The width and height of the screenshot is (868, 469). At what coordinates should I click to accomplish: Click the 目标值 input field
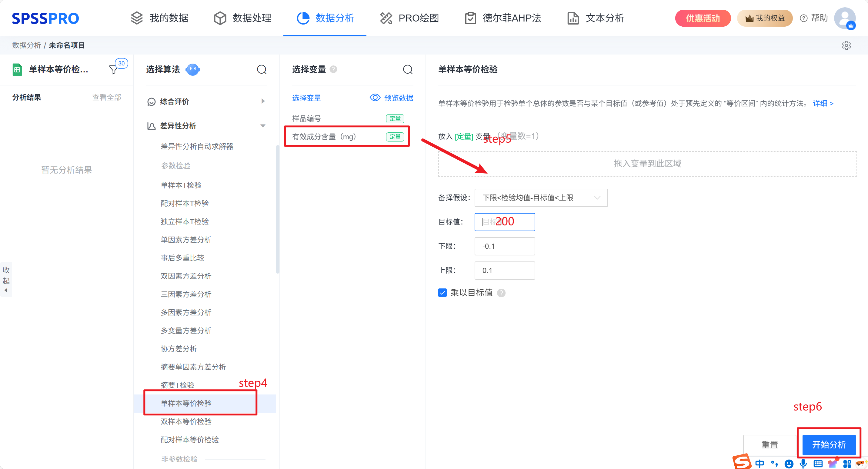click(504, 222)
